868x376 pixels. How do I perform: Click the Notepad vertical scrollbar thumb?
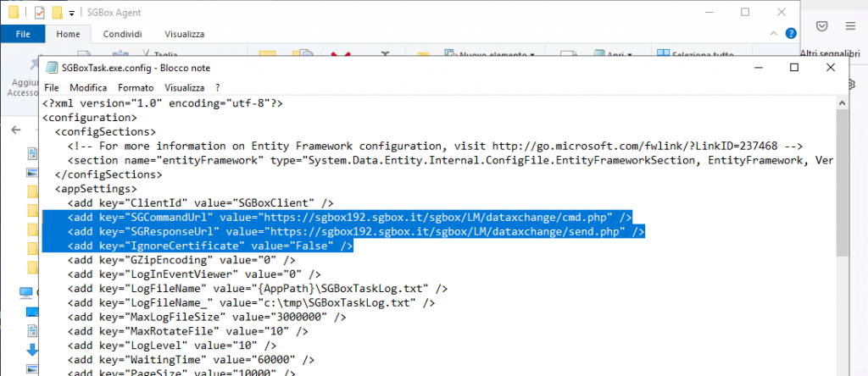coord(842,182)
